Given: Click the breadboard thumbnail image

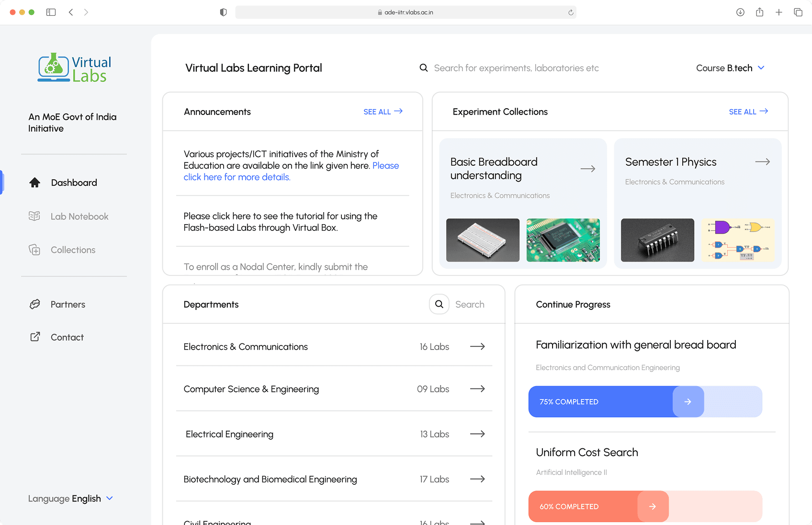Looking at the screenshot, I should (483, 240).
